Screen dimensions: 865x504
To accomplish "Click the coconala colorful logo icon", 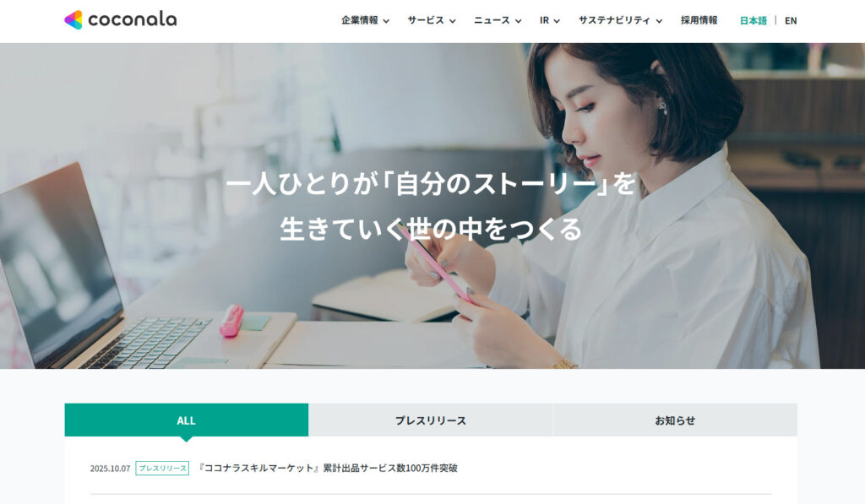I will coord(73,20).
